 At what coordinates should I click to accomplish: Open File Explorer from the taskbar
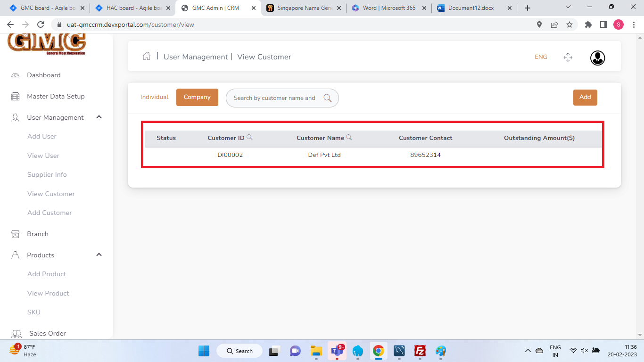click(x=316, y=351)
